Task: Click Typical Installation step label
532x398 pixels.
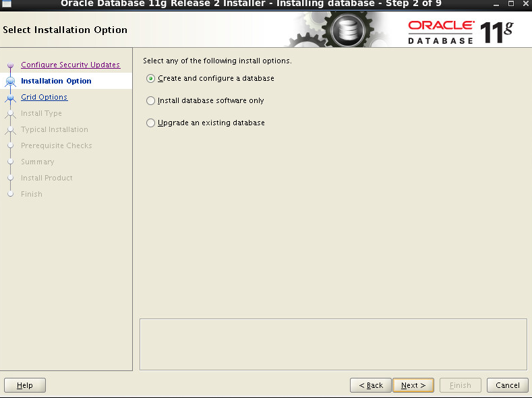Action: (x=55, y=129)
